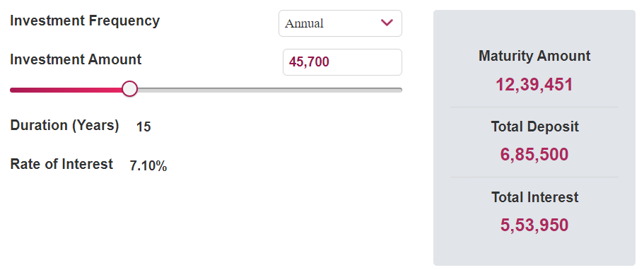Image resolution: width=644 pixels, height=270 pixels.
Task: Select the total deposit value 6,85,500
Action: coord(534,155)
